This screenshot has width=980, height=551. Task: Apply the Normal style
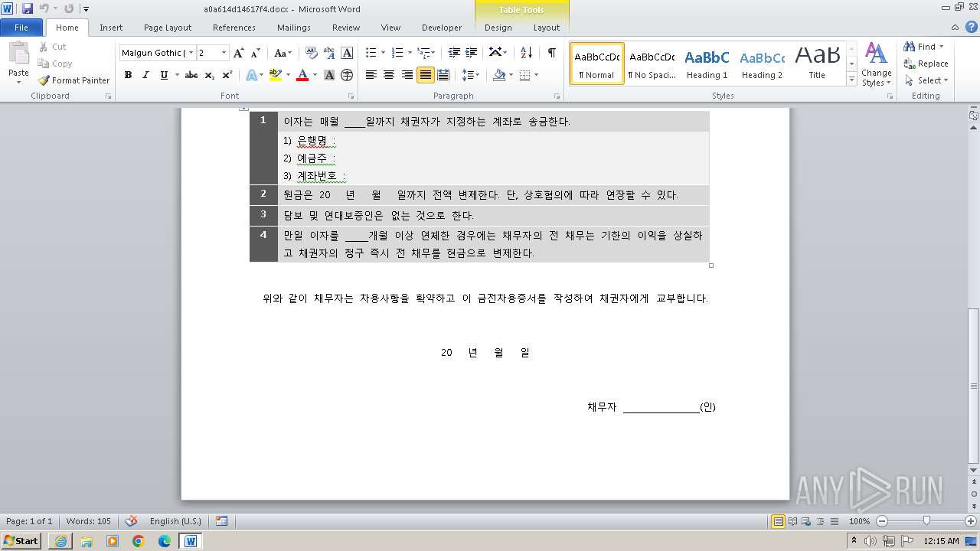(x=597, y=64)
